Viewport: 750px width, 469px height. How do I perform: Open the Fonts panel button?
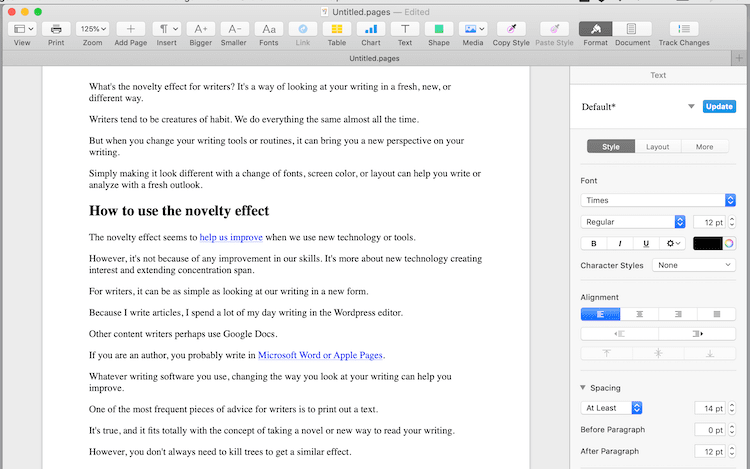[269, 29]
